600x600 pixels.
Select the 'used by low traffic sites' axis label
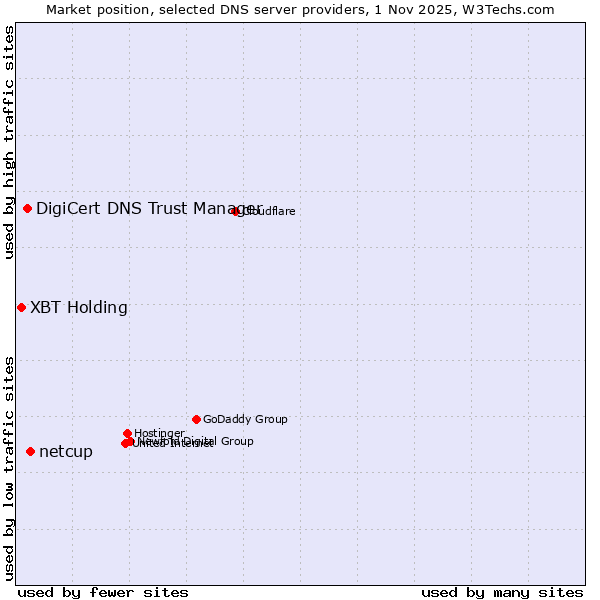[x=9, y=468]
